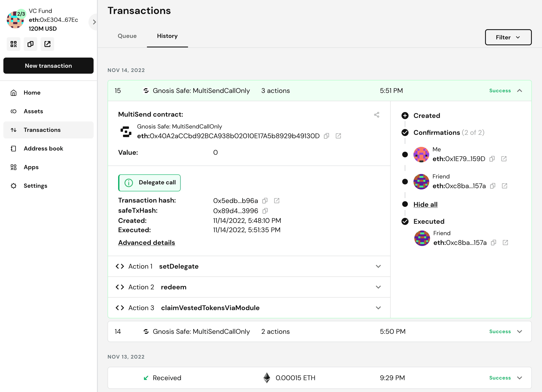Click MultiSendCallOnly icon in transaction 15 header
Viewport: 542px width, 392px height.
(x=146, y=91)
